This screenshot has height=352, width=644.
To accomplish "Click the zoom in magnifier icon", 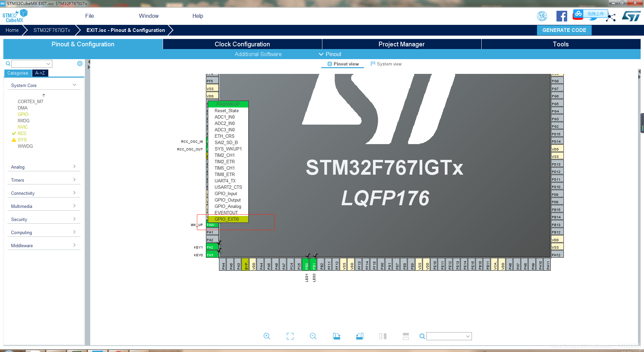I will [267, 336].
